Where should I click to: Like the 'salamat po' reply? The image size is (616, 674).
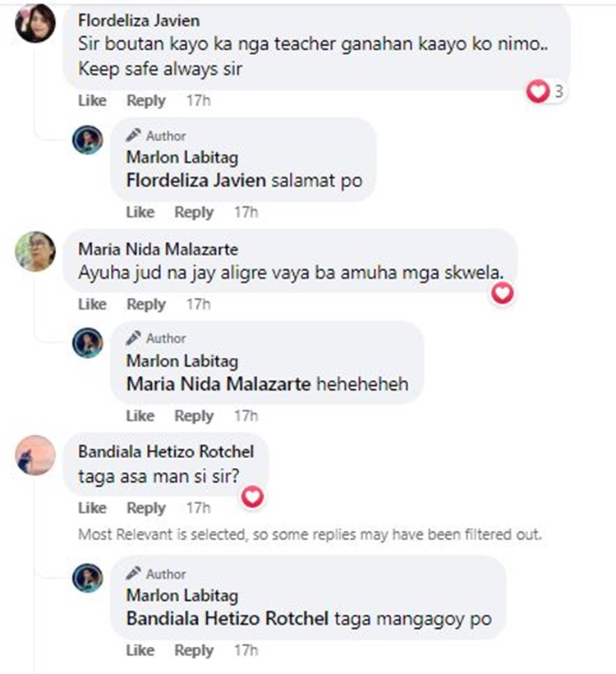(140, 213)
